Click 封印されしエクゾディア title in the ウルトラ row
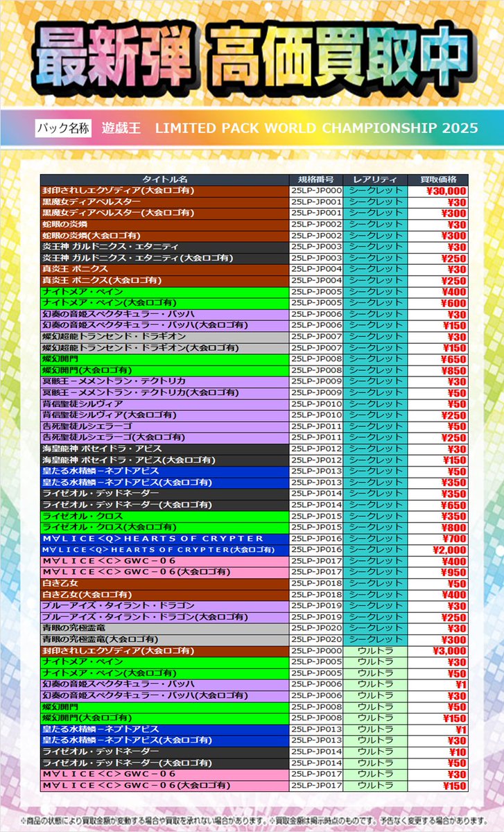Image resolution: width=504 pixels, height=832 pixels. [x=164, y=651]
